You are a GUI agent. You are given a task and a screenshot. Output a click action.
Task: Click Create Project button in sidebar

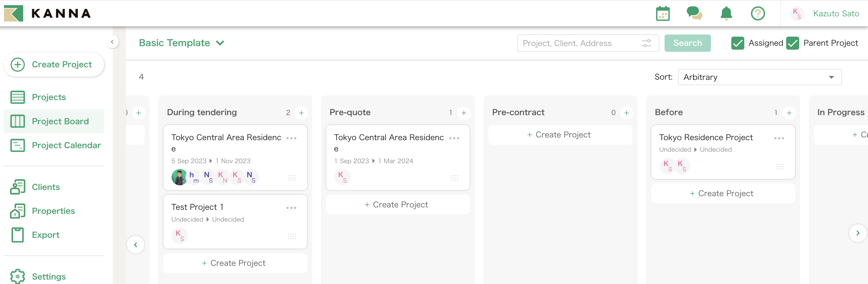[x=54, y=64]
